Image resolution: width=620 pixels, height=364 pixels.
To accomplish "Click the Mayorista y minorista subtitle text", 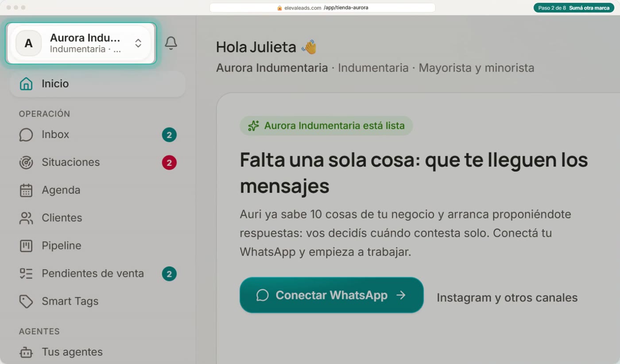I will (x=477, y=68).
